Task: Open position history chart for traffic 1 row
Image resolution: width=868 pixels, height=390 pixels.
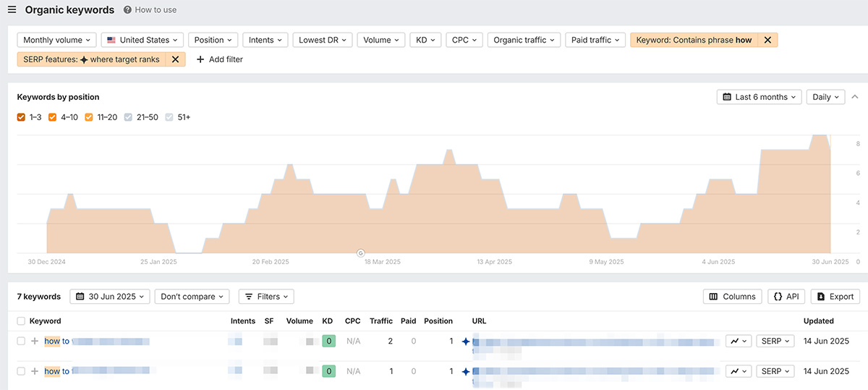Action: [739, 371]
